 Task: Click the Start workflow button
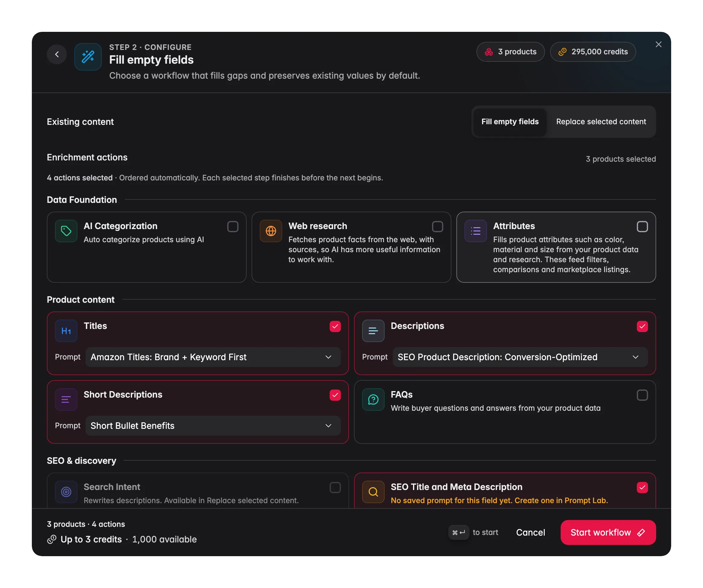tap(608, 532)
